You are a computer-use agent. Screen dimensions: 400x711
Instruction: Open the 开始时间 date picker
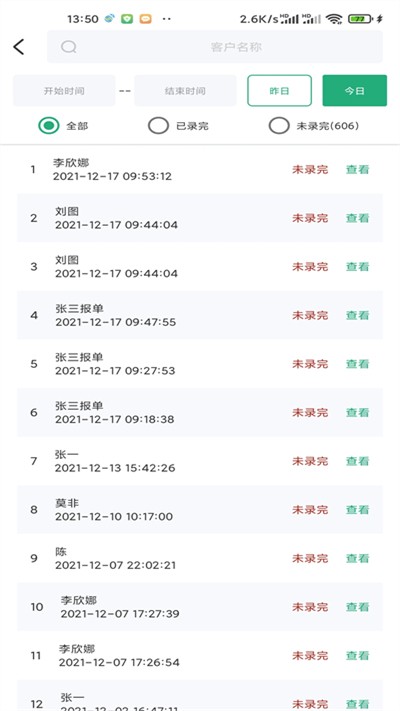64,91
